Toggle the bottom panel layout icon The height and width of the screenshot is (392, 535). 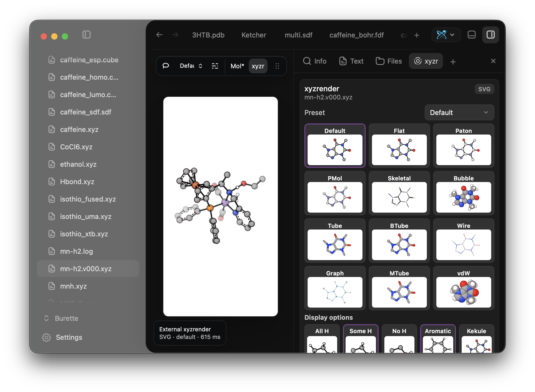click(471, 35)
